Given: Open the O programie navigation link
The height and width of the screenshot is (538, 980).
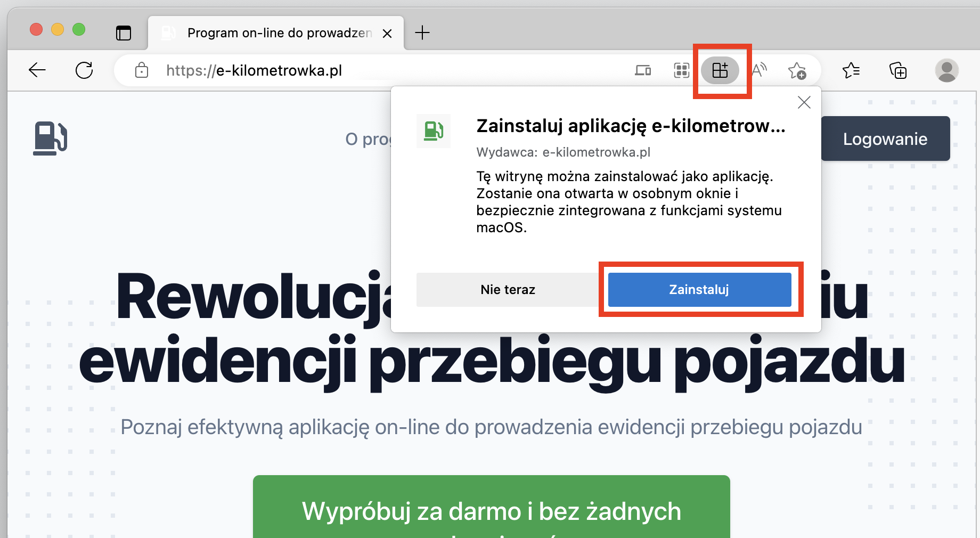Looking at the screenshot, I should (x=368, y=139).
